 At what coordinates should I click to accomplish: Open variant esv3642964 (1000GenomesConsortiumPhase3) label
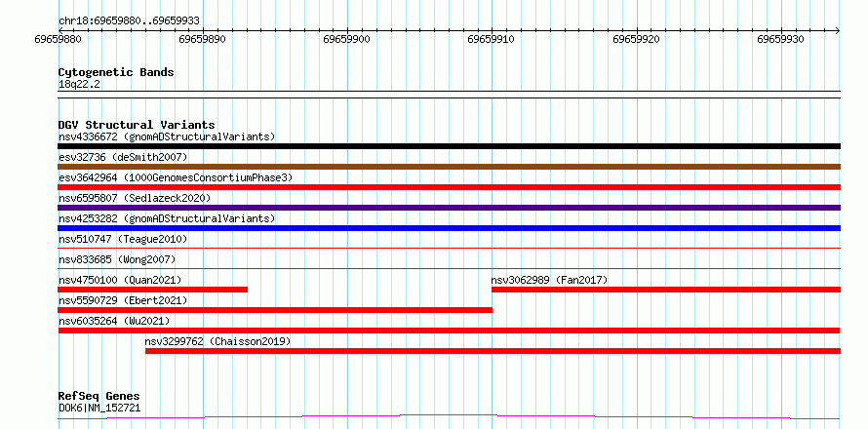(x=176, y=177)
